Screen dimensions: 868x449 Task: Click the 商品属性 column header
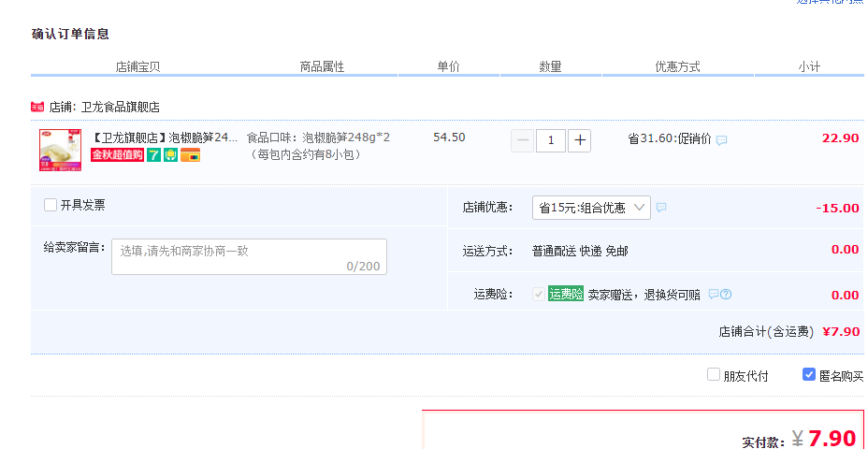tap(322, 67)
